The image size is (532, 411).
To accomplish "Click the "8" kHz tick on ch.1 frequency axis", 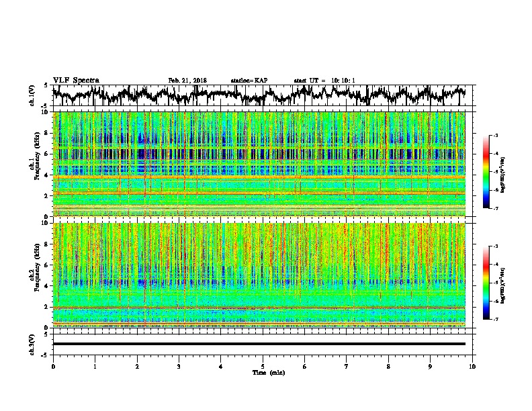I will pos(47,133).
